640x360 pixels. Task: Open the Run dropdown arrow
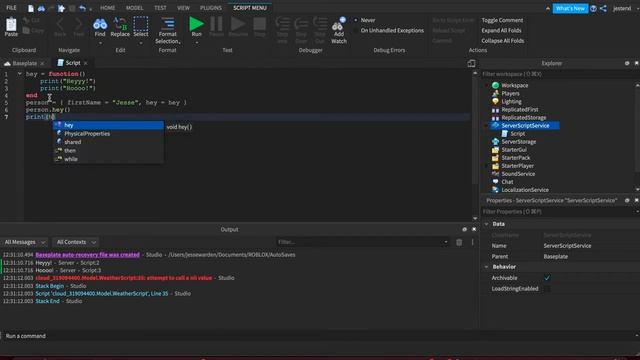click(x=196, y=42)
